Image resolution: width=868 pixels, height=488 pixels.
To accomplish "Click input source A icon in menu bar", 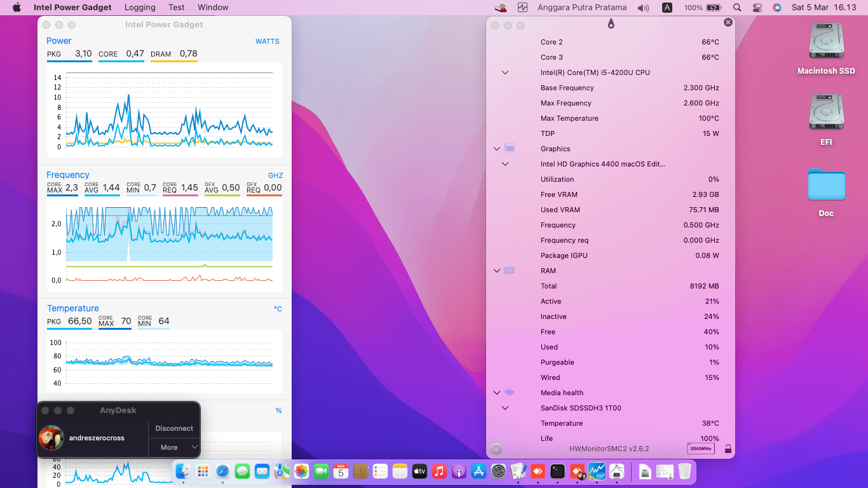I will point(667,8).
